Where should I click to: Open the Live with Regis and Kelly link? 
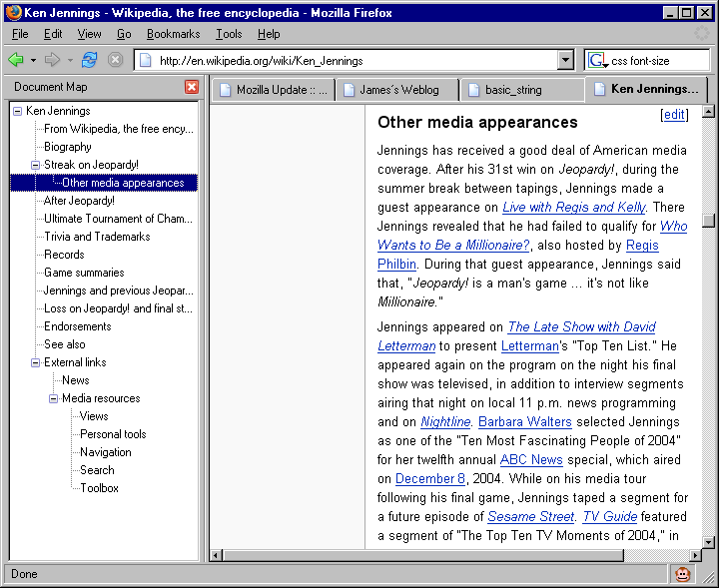pyautogui.click(x=573, y=208)
